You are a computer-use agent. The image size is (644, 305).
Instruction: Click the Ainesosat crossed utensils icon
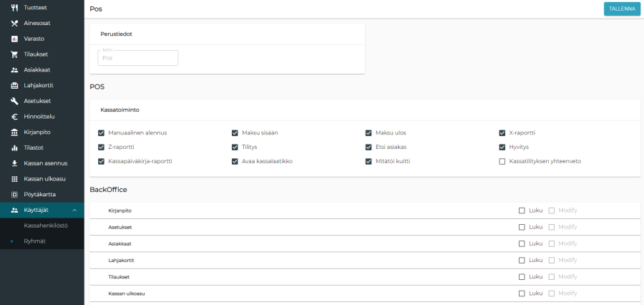point(14,23)
